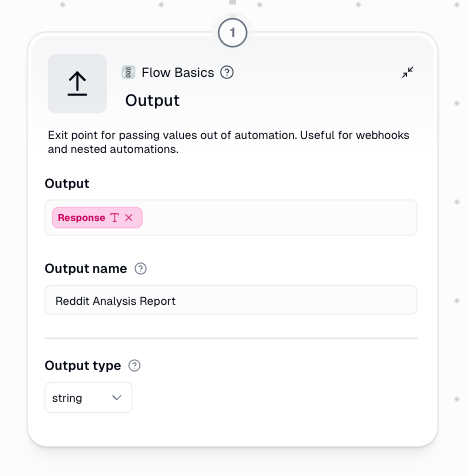Open help tooltip for Output type
Image resolution: width=468 pixels, height=476 pixels.
point(135,366)
